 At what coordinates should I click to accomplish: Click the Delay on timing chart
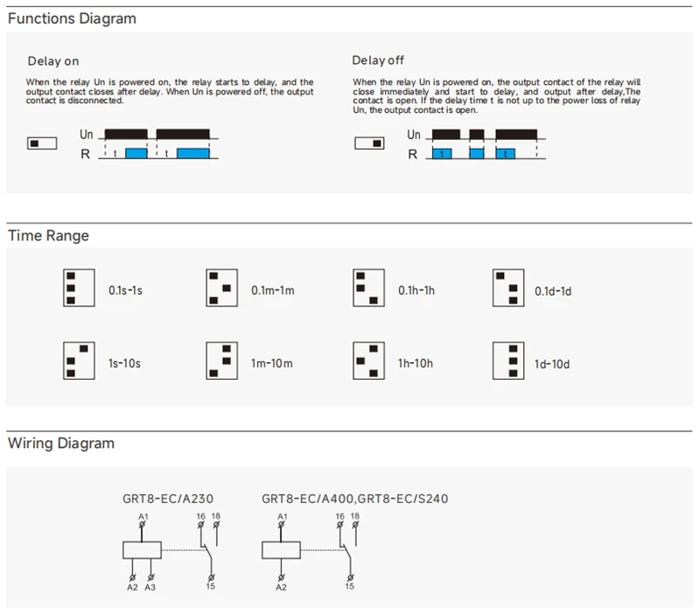click(x=150, y=143)
